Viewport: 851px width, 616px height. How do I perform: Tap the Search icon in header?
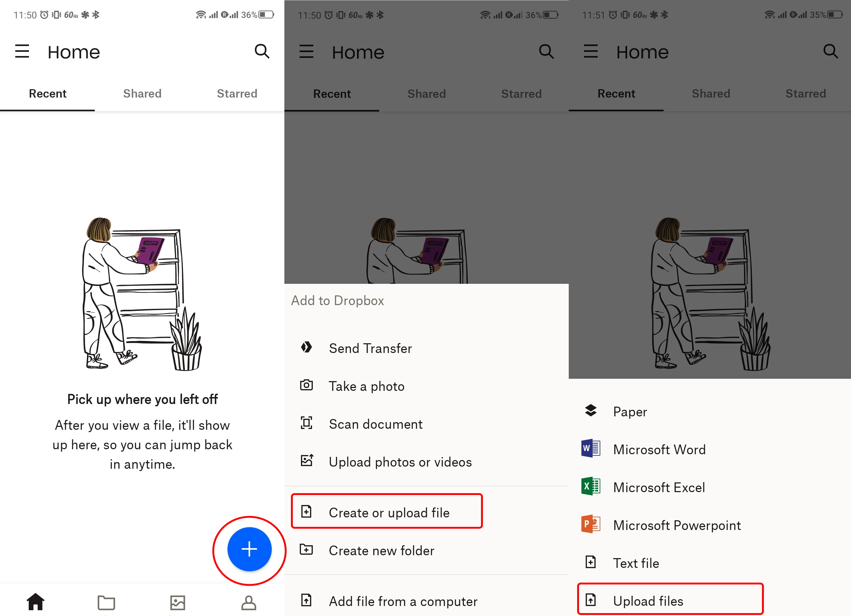262,52
